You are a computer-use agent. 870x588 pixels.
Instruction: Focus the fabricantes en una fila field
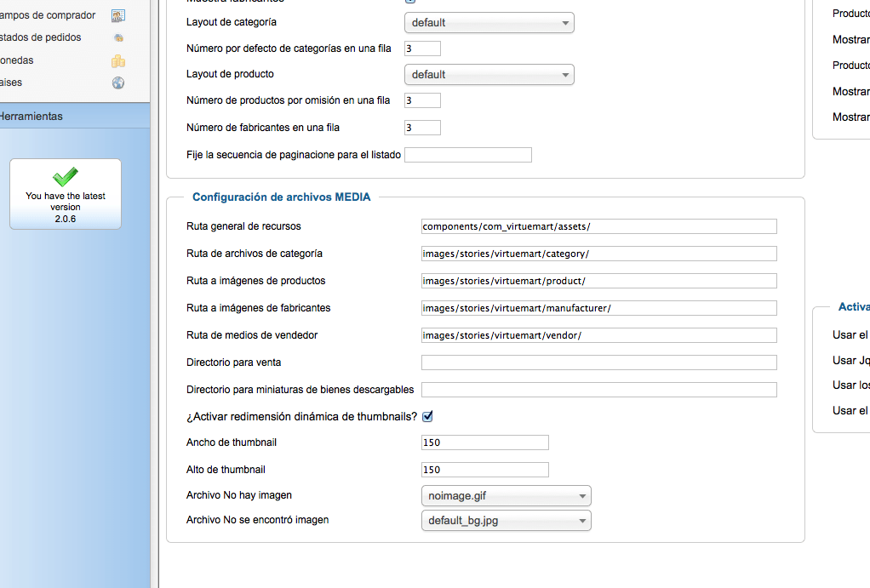(x=423, y=128)
